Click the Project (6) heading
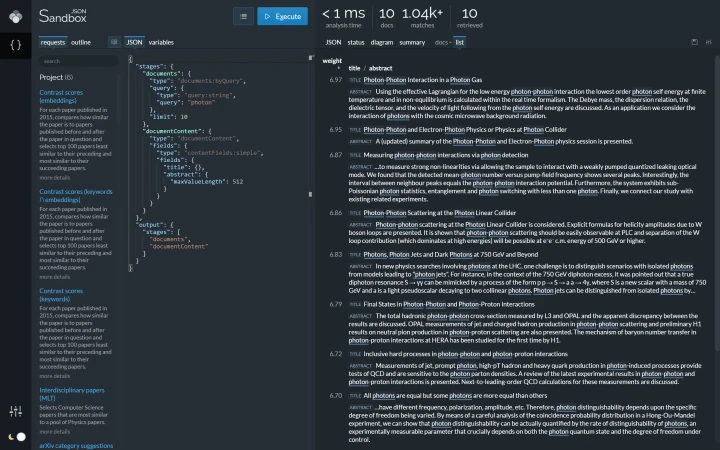This screenshot has height=450, width=720. pos(56,77)
